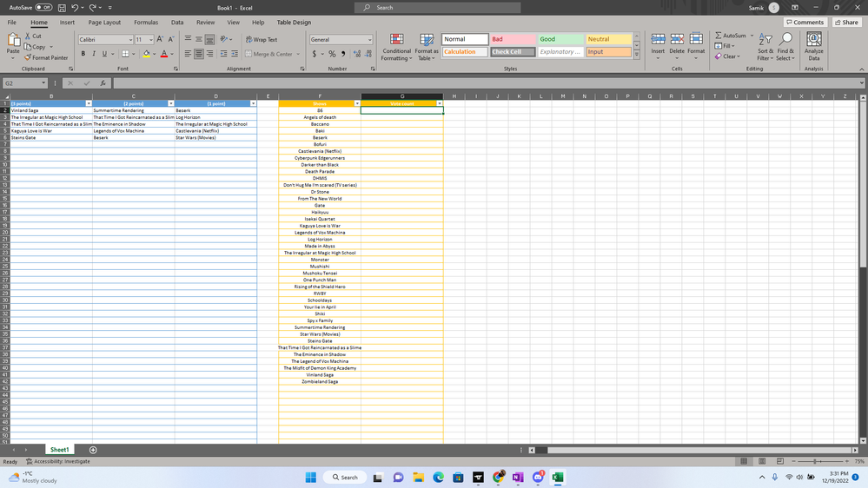Adjust the zoom slider
Viewport: 868px width, 488px height.
tap(815, 461)
